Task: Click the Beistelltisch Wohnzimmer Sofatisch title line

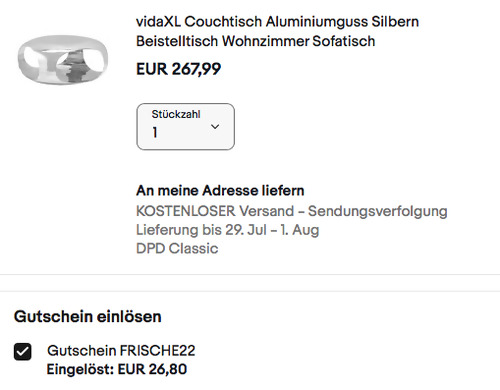Action: click(256, 41)
